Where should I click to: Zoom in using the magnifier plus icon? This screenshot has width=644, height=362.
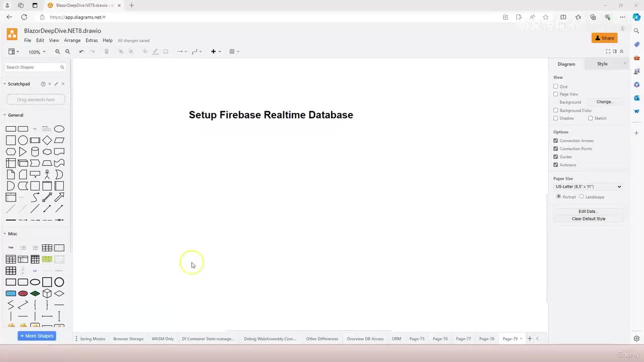pos(57,52)
